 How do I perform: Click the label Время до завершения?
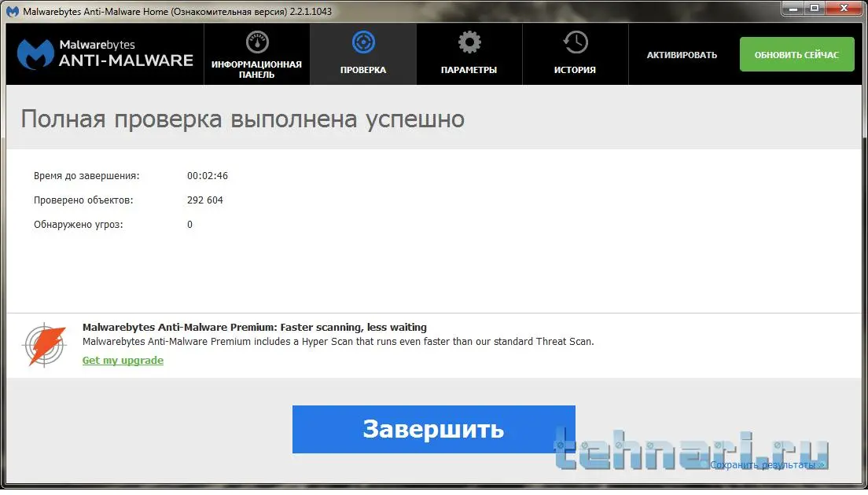tap(86, 176)
